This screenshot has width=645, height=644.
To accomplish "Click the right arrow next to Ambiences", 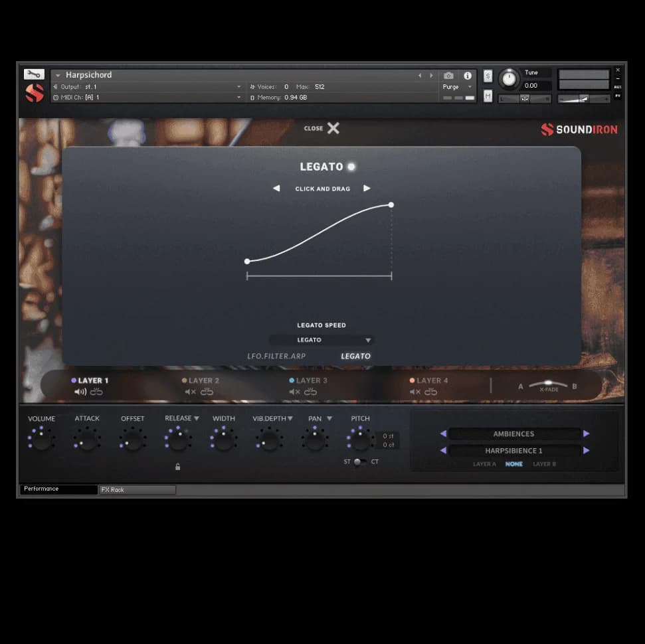I will [587, 434].
